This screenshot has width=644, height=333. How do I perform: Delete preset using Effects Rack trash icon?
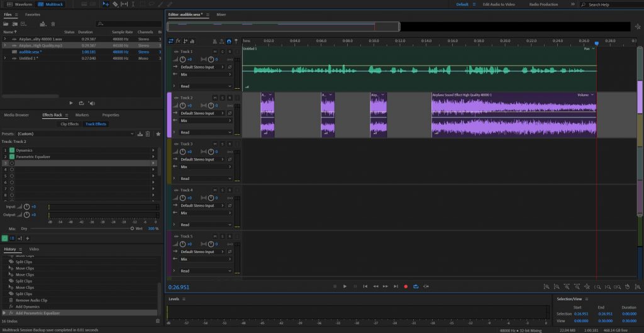pos(148,134)
